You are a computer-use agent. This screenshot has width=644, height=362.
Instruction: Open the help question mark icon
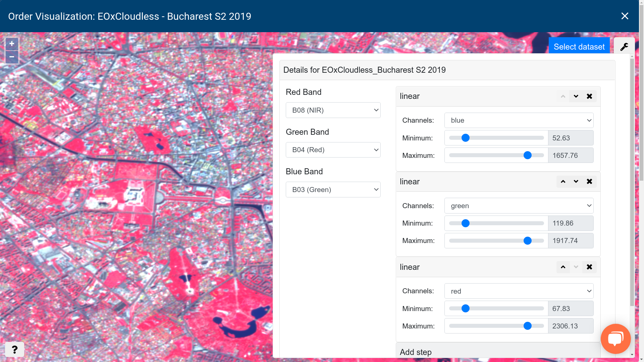(x=14, y=349)
